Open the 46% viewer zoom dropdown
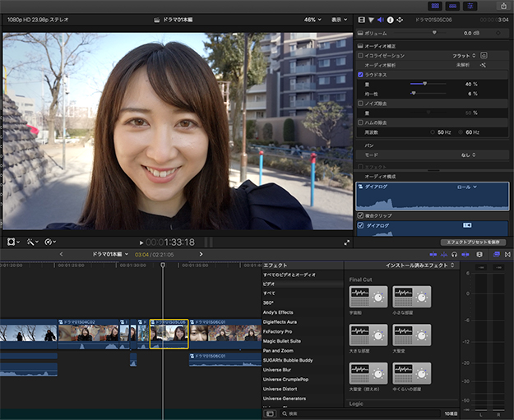 (313, 20)
